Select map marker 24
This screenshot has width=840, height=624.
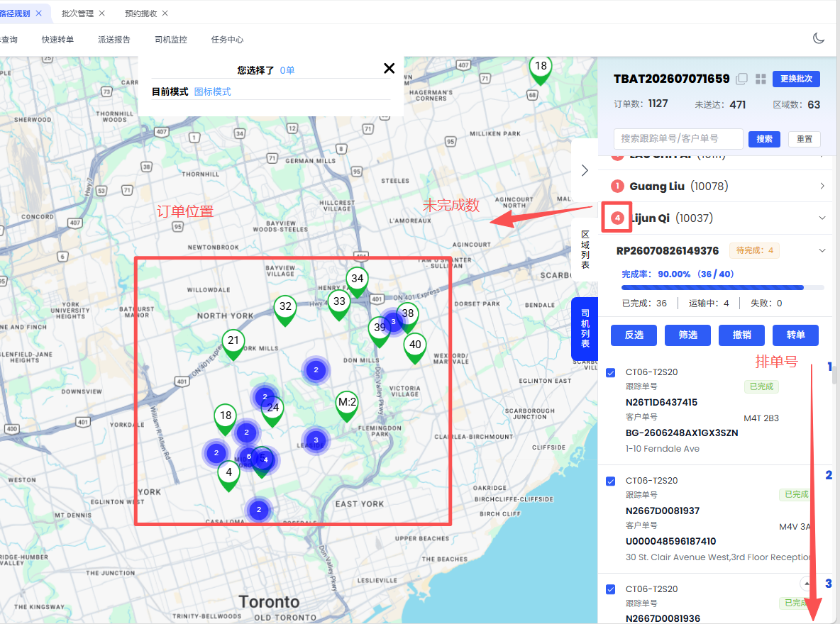273,411
